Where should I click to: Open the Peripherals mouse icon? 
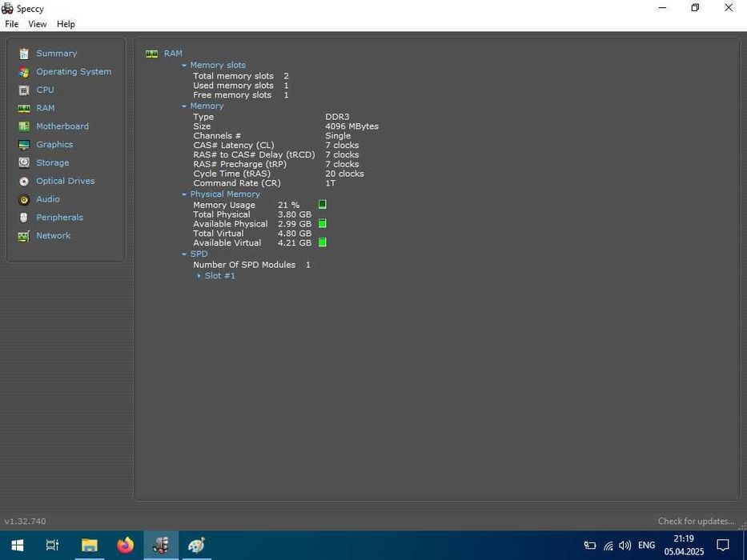point(24,218)
